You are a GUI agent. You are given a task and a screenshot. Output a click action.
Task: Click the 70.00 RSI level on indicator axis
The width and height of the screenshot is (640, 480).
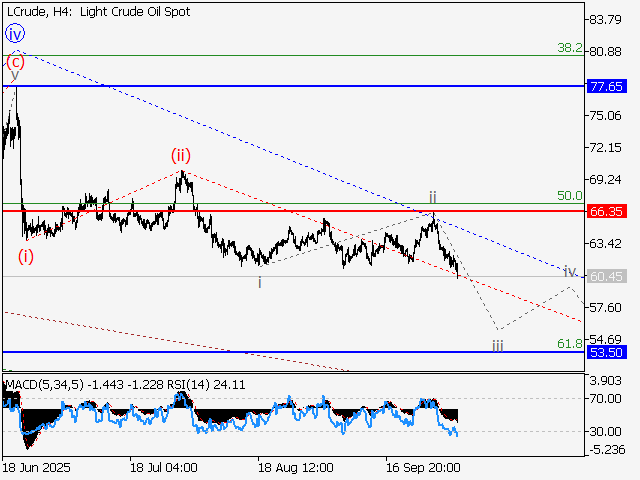coord(607,398)
